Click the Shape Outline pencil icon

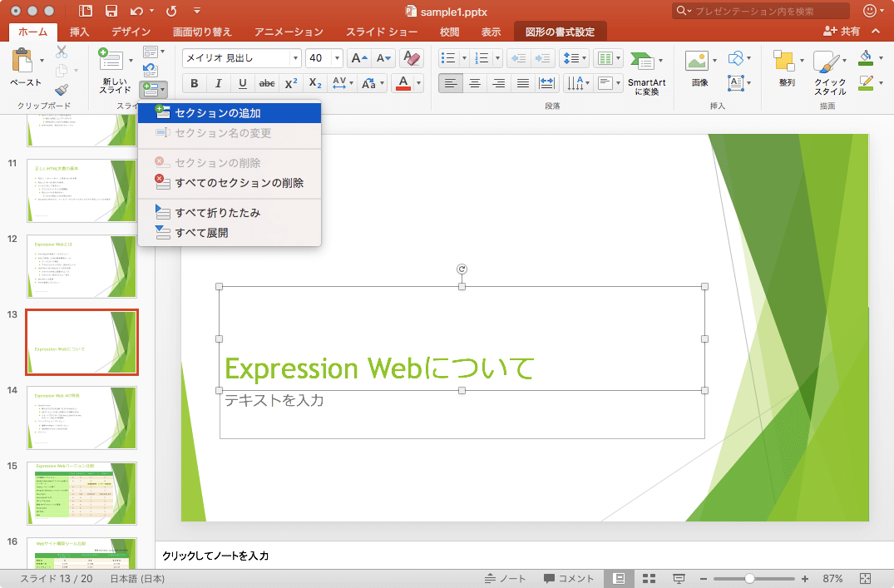click(x=866, y=82)
